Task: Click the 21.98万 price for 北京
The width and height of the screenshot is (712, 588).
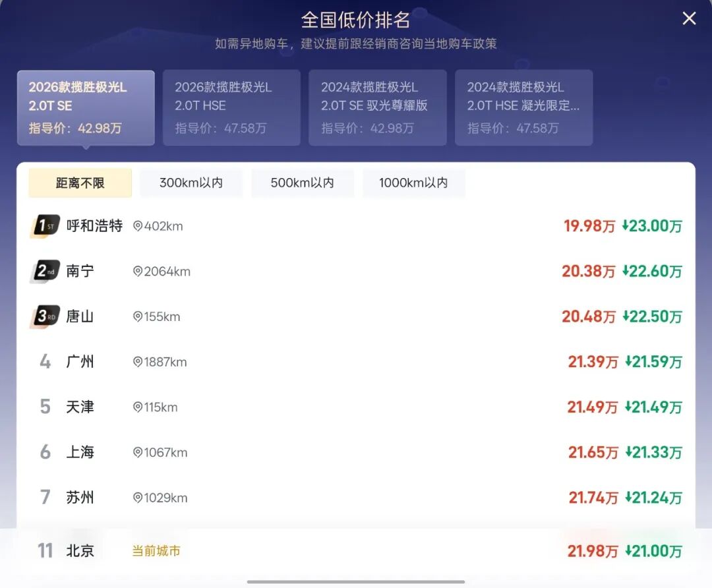Action: pyautogui.click(x=593, y=551)
